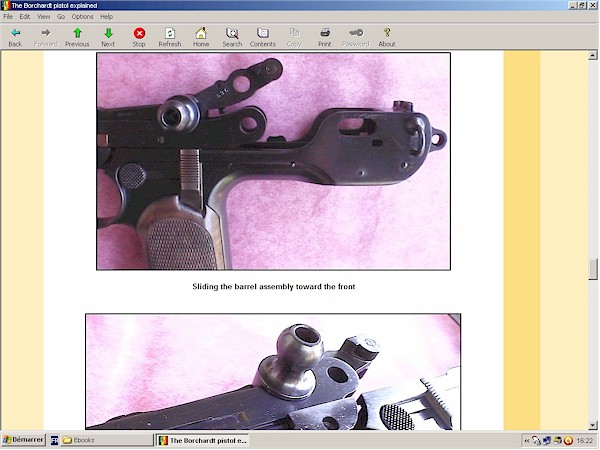The image size is (600, 450).
Task: Open the File menu
Action: pos(8,16)
